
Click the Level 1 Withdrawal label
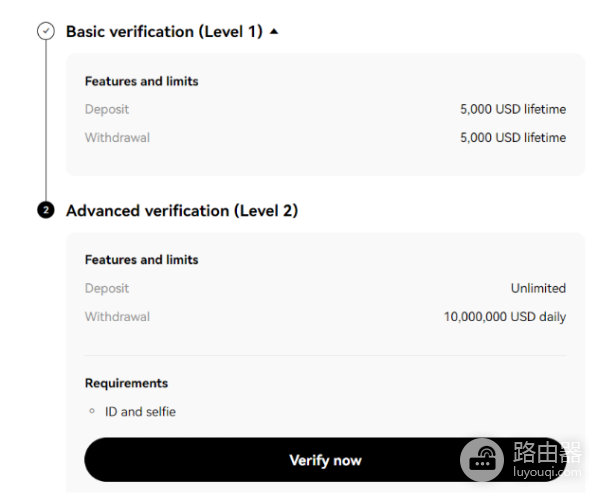(x=117, y=138)
